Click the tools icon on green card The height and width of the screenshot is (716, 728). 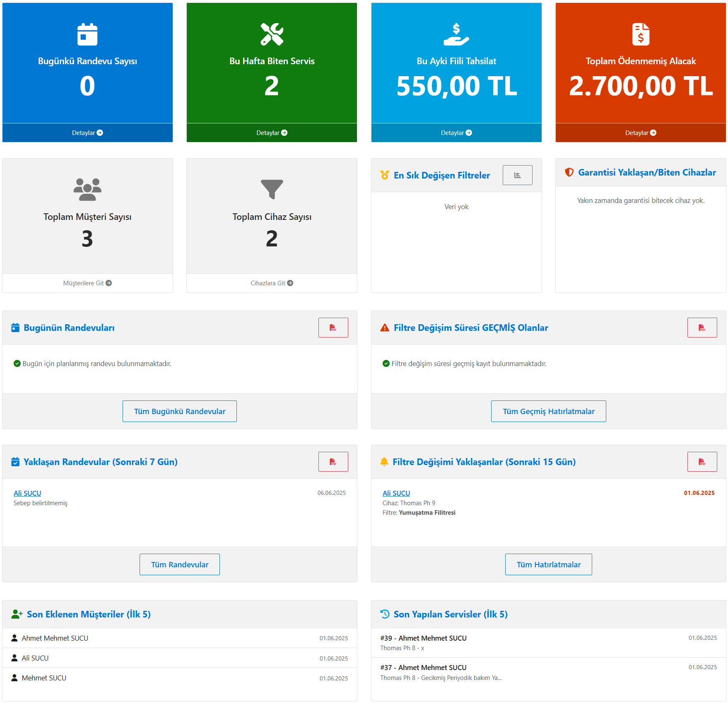coord(272,34)
